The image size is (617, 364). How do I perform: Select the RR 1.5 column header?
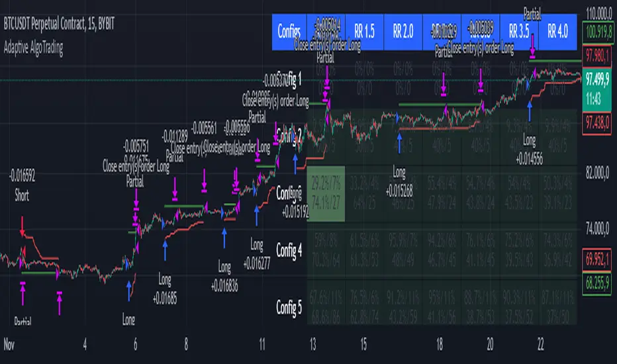pos(364,32)
